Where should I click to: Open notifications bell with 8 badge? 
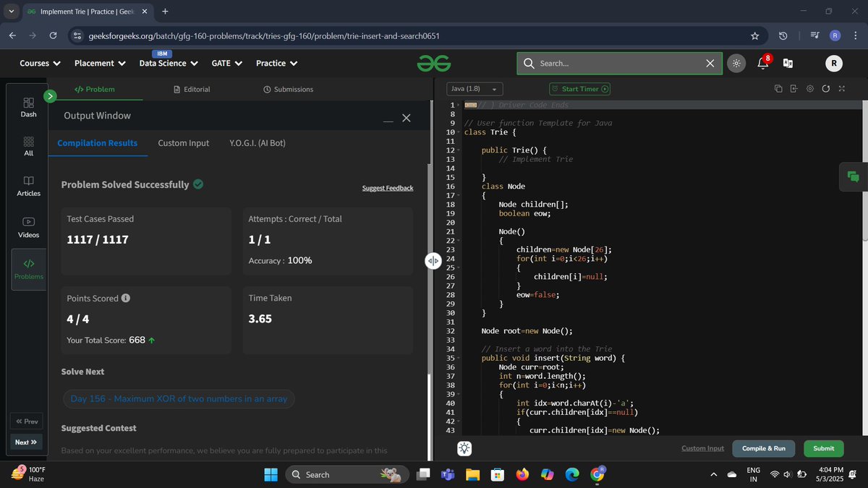pyautogui.click(x=763, y=62)
